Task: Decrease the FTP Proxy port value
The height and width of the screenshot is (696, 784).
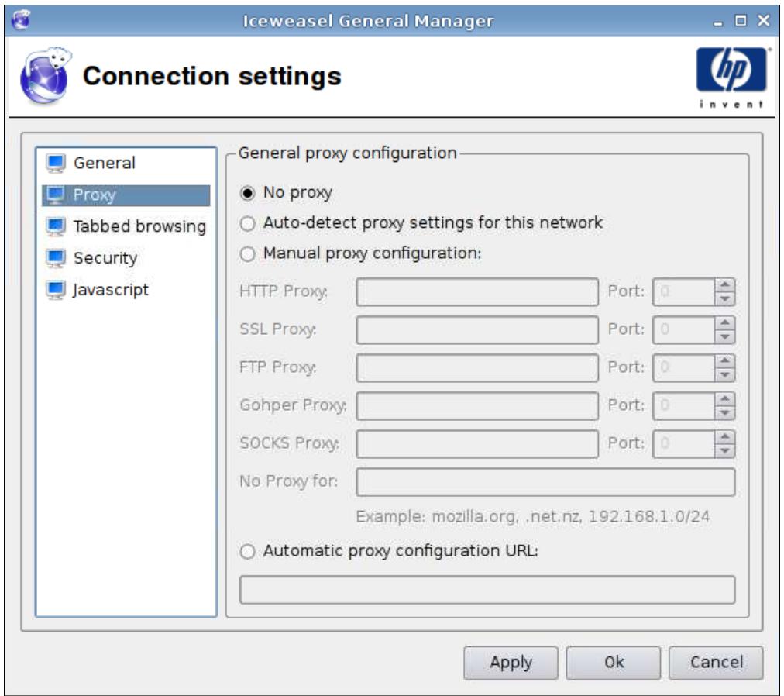Action: click(724, 375)
